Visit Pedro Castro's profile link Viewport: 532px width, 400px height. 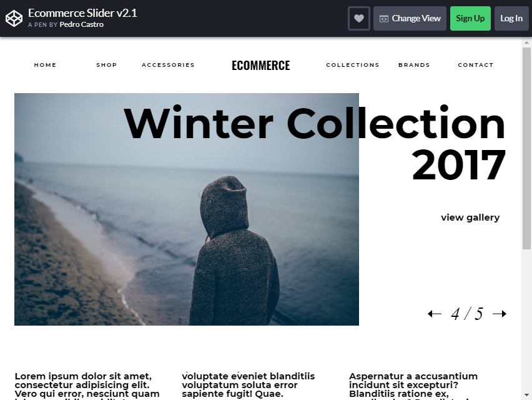[81, 24]
